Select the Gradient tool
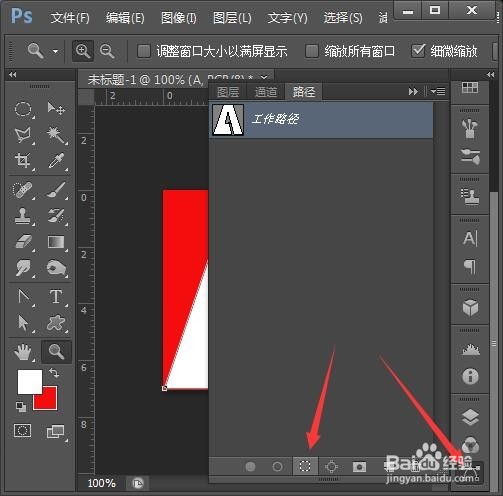 point(56,242)
